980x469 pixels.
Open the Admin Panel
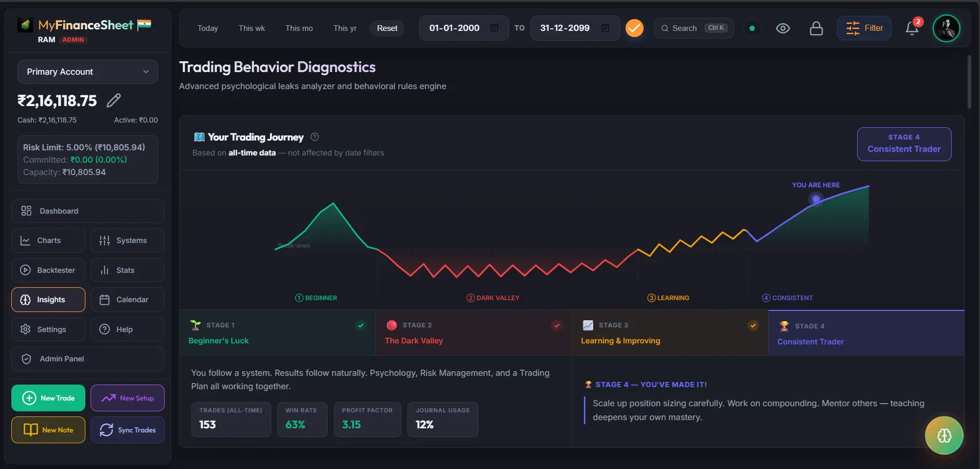tap(87, 359)
